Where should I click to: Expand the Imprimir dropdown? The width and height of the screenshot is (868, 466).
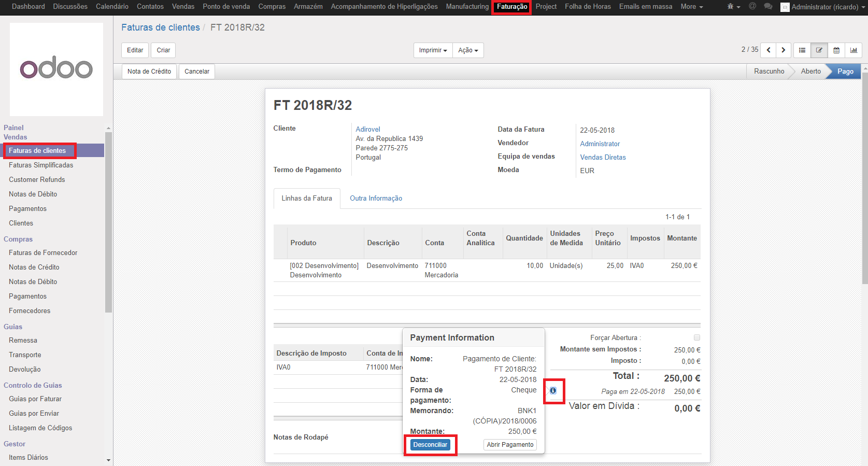(433, 50)
